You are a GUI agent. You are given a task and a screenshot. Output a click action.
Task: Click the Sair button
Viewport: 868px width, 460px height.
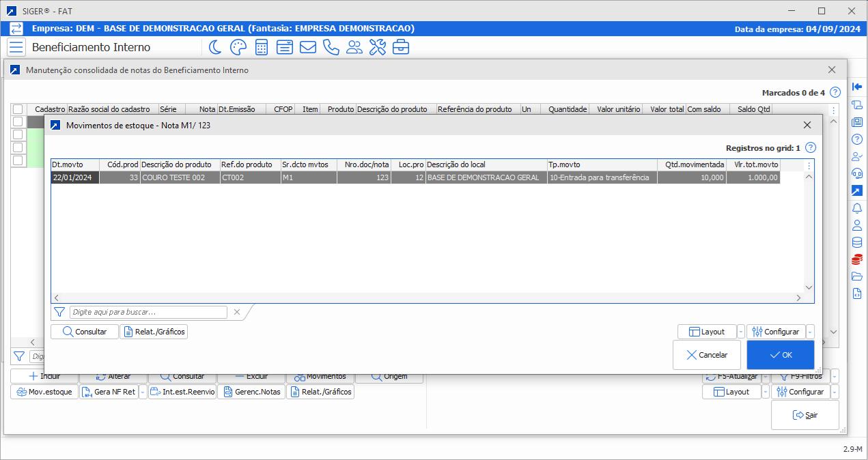[805, 415]
